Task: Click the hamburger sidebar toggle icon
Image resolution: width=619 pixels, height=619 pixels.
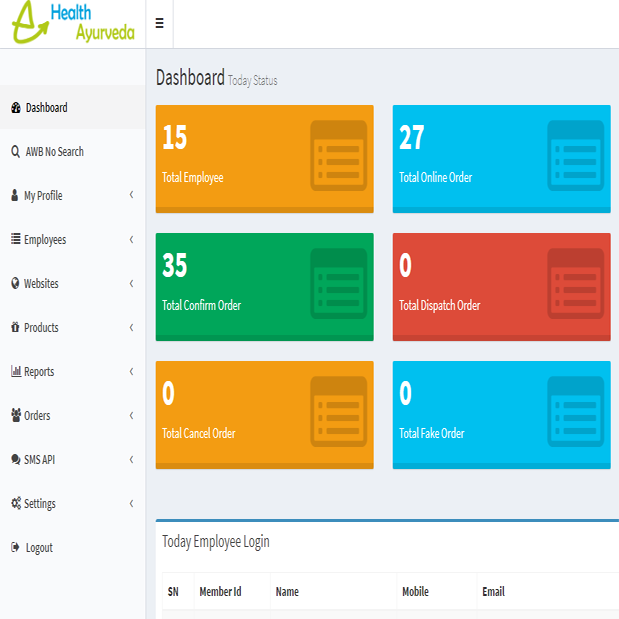Action: click(x=159, y=24)
